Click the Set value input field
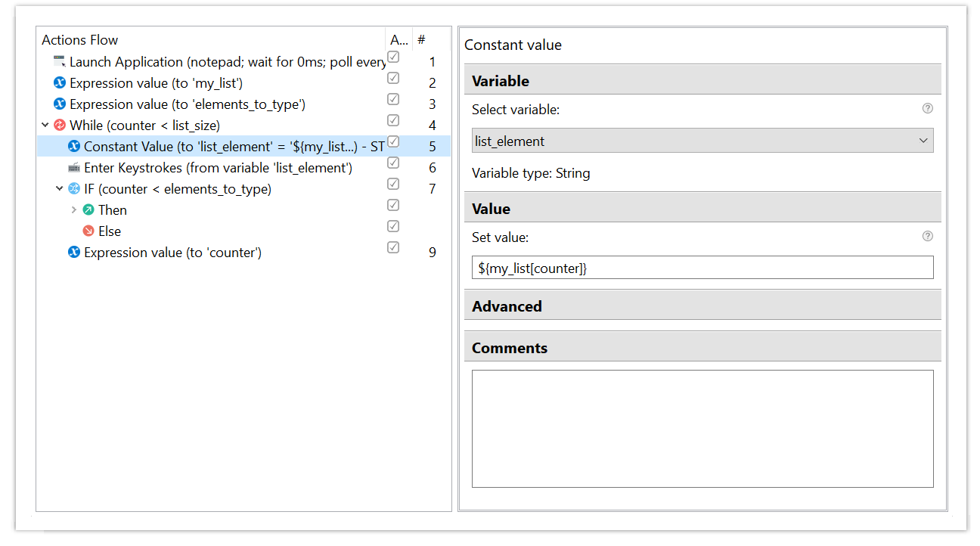Viewport: 980px width, 546px height. tap(702, 268)
